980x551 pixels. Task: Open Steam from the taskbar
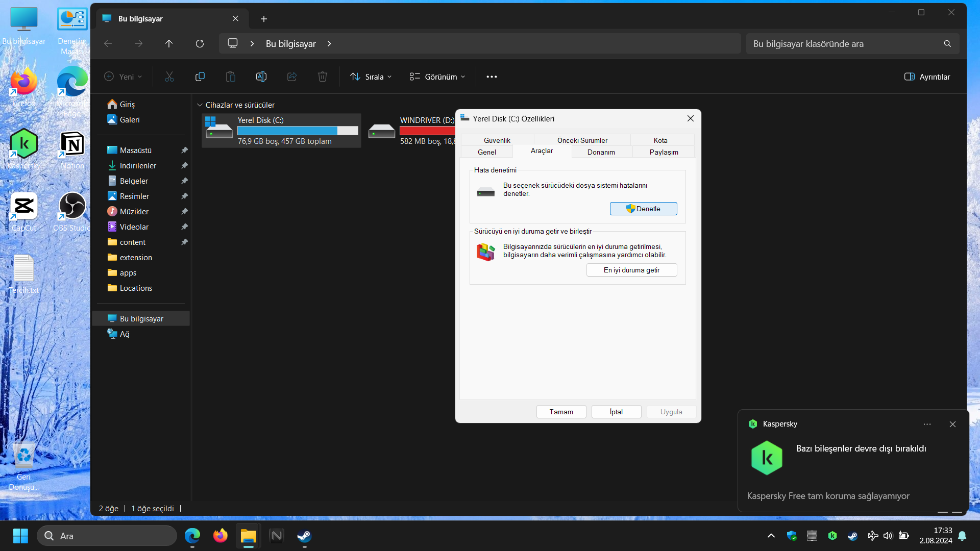pos(305,536)
